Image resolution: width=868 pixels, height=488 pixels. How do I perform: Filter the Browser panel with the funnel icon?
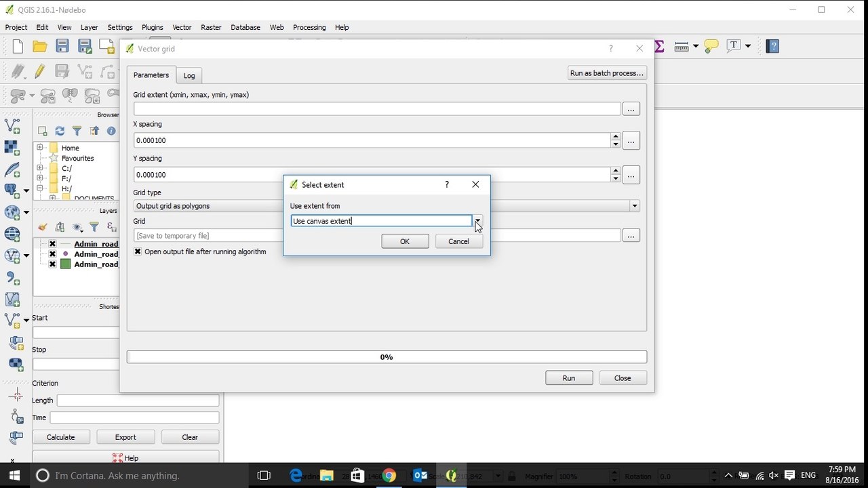click(77, 131)
